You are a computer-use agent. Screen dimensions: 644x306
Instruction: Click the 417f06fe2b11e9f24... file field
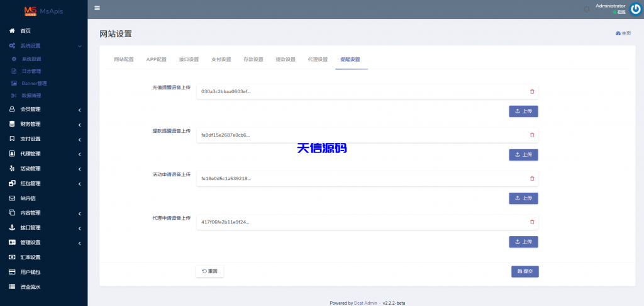(x=367, y=222)
